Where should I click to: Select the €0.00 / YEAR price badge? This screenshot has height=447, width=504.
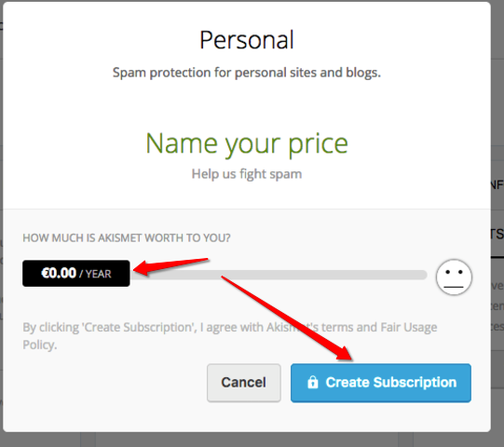[x=76, y=274]
